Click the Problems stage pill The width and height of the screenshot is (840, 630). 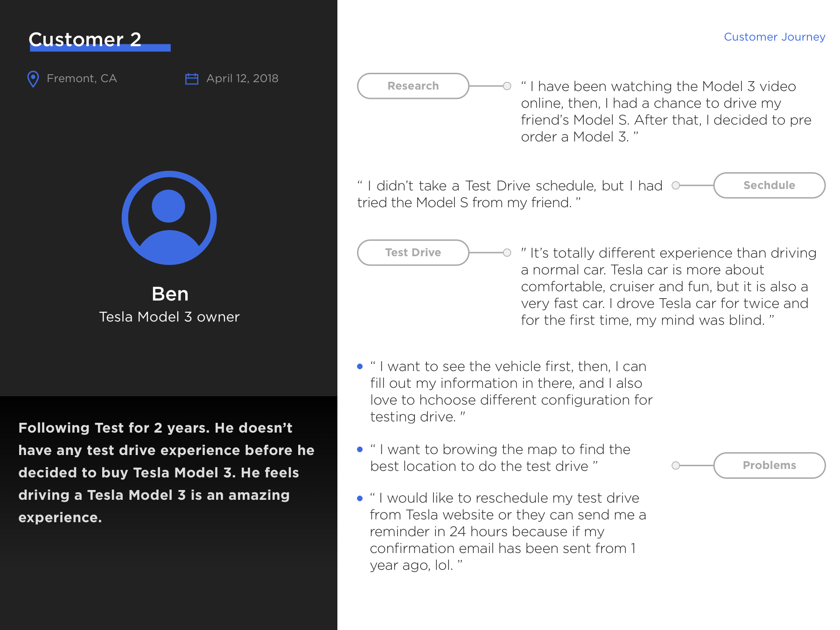coord(770,465)
